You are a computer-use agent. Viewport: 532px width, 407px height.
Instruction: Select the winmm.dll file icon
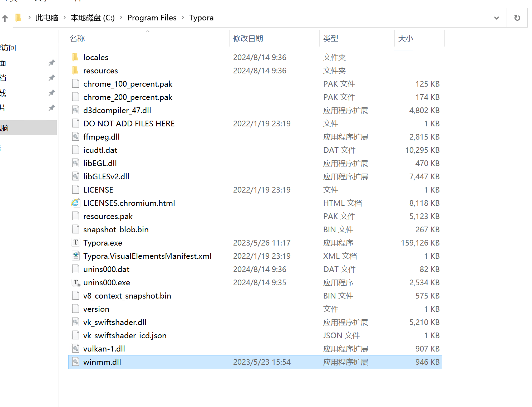(x=75, y=362)
